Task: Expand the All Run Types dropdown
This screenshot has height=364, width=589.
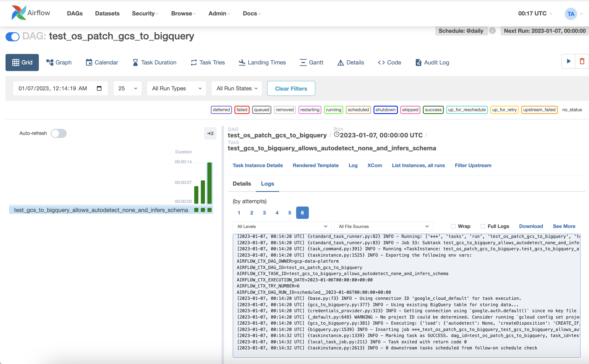Action: click(x=177, y=88)
